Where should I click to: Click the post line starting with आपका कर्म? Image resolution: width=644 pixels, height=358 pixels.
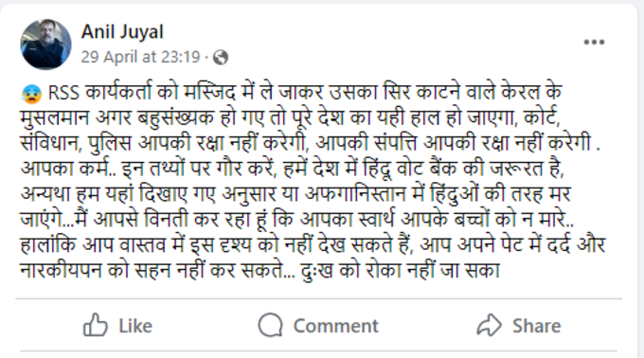[x=292, y=169]
